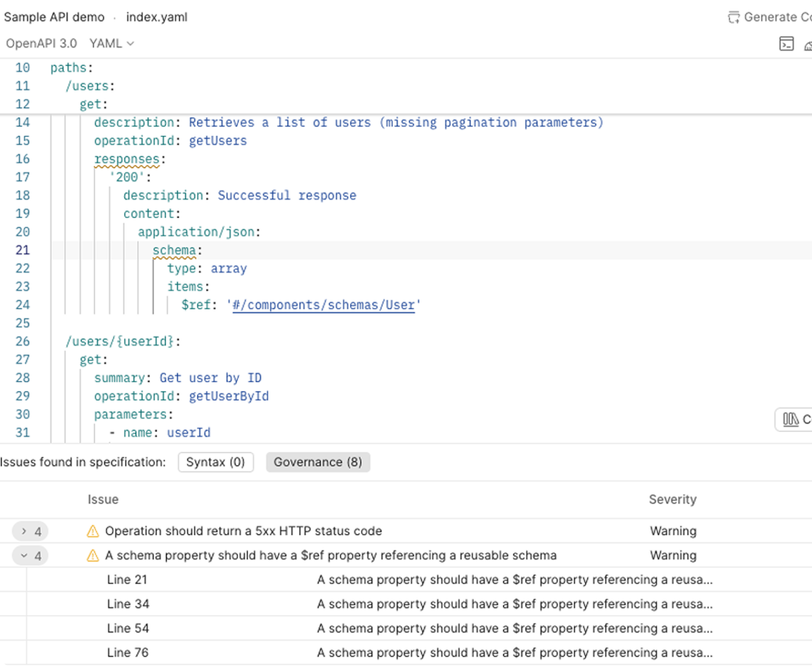Click the performance gauge icon in the toolbar

click(x=809, y=45)
